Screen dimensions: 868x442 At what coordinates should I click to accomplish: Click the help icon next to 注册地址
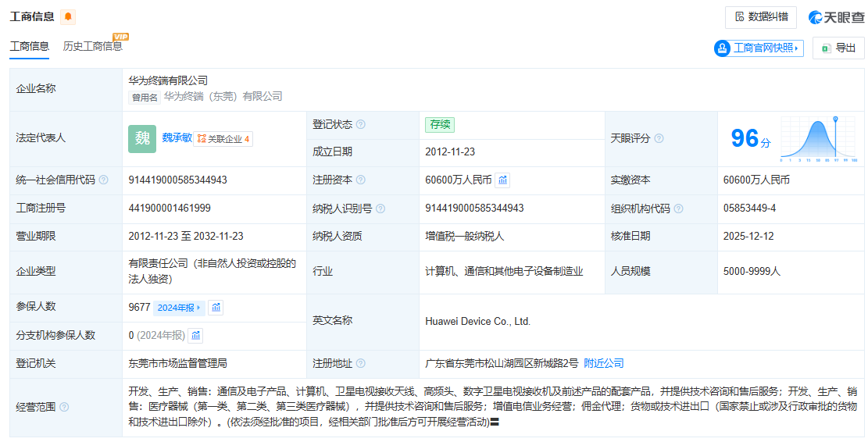[361, 364]
